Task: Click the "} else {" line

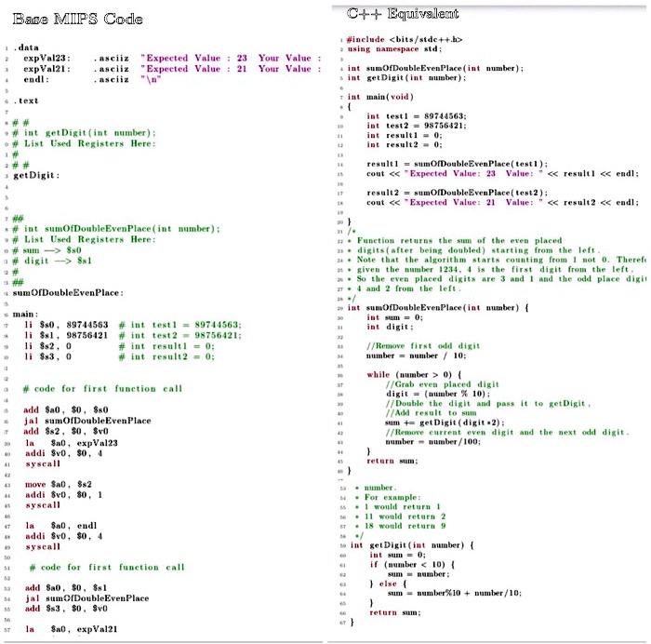Action: click(x=388, y=584)
